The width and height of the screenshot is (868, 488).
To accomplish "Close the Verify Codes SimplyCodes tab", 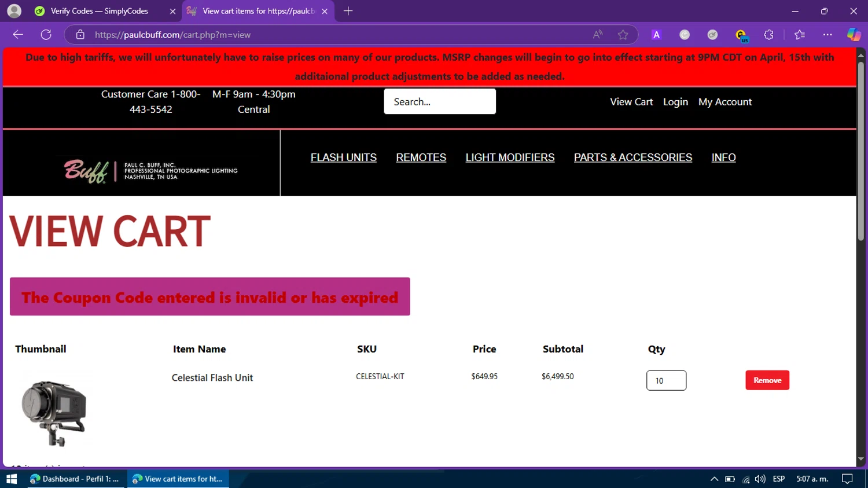I will coord(172,11).
